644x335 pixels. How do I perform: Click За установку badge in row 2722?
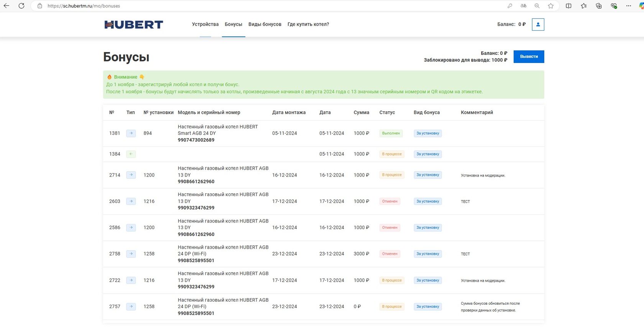point(428,280)
